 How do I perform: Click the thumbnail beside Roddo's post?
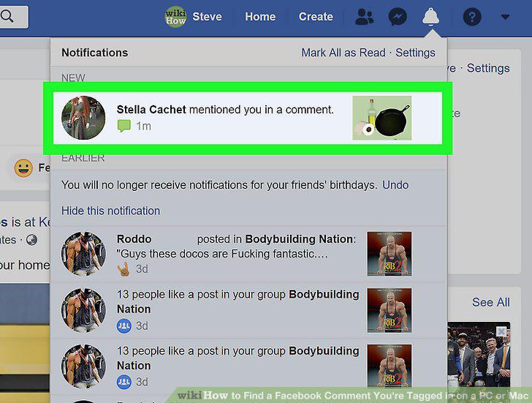389,254
